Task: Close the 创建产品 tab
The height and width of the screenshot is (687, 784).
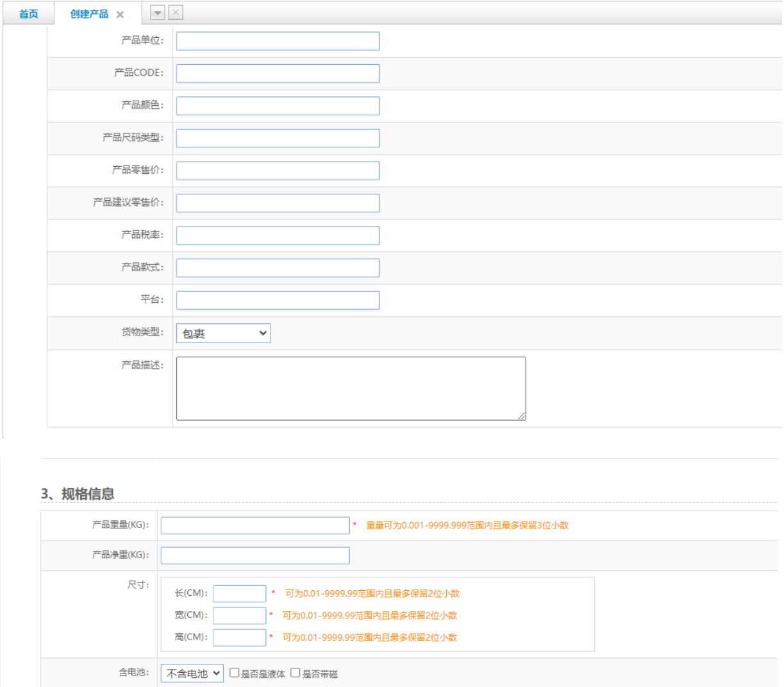Action: coord(120,15)
